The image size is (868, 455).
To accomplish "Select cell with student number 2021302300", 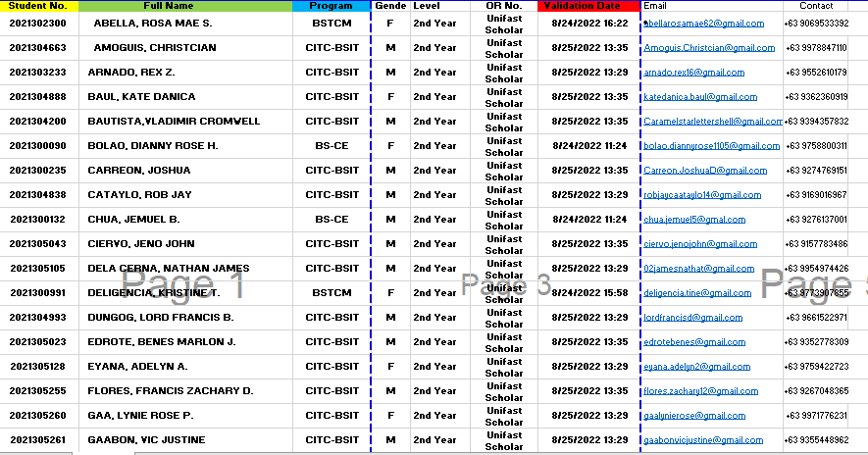I will coord(37,24).
